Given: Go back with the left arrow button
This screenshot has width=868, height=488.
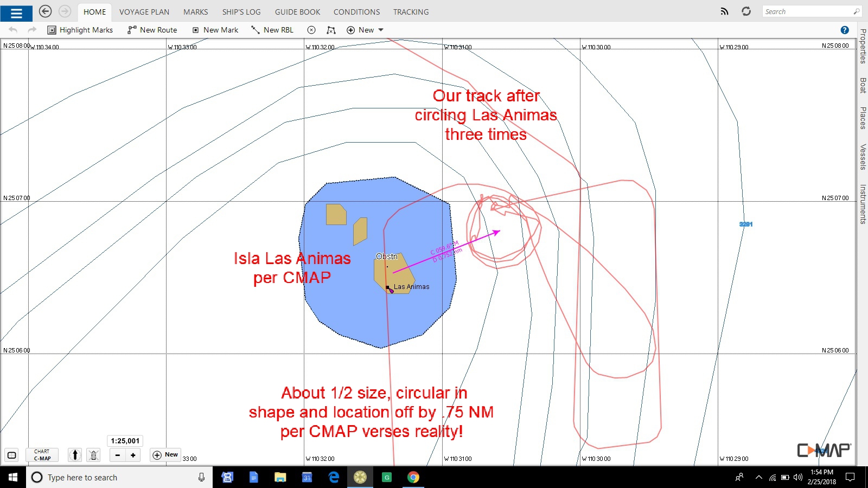Looking at the screenshot, I should [46, 11].
